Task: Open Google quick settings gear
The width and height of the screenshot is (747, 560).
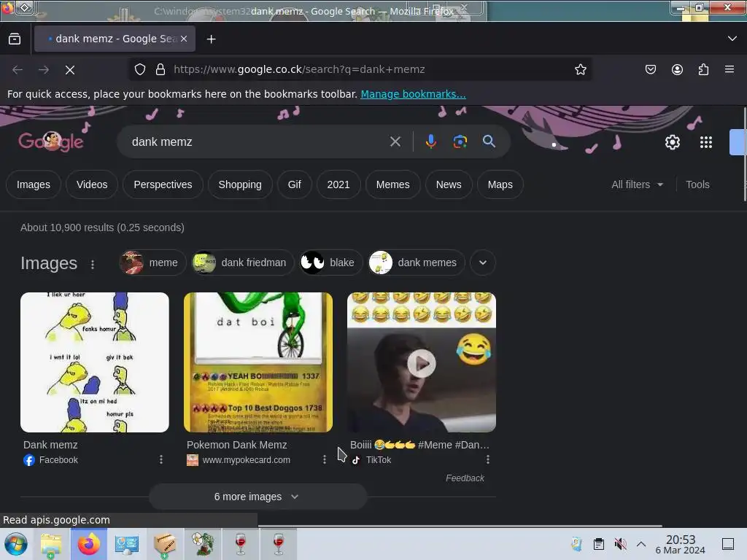Action: [x=672, y=142]
